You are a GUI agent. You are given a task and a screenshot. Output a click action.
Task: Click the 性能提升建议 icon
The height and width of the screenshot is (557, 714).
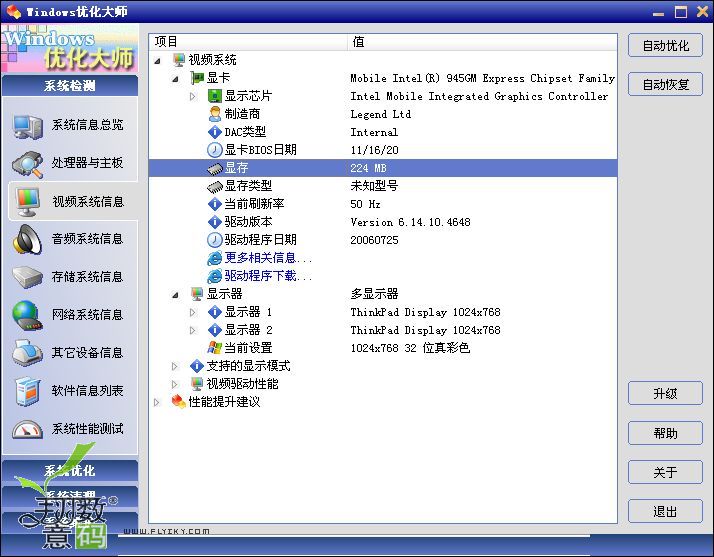click(178, 402)
